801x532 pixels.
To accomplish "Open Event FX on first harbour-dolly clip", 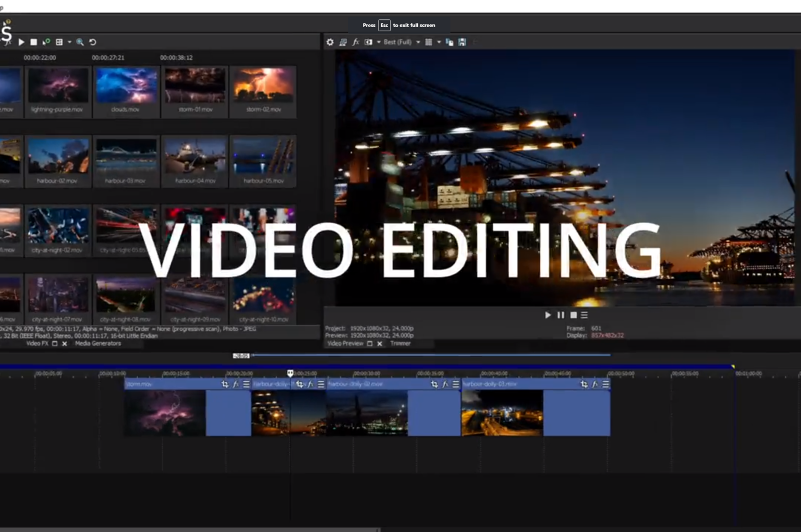I will click(311, 384).
